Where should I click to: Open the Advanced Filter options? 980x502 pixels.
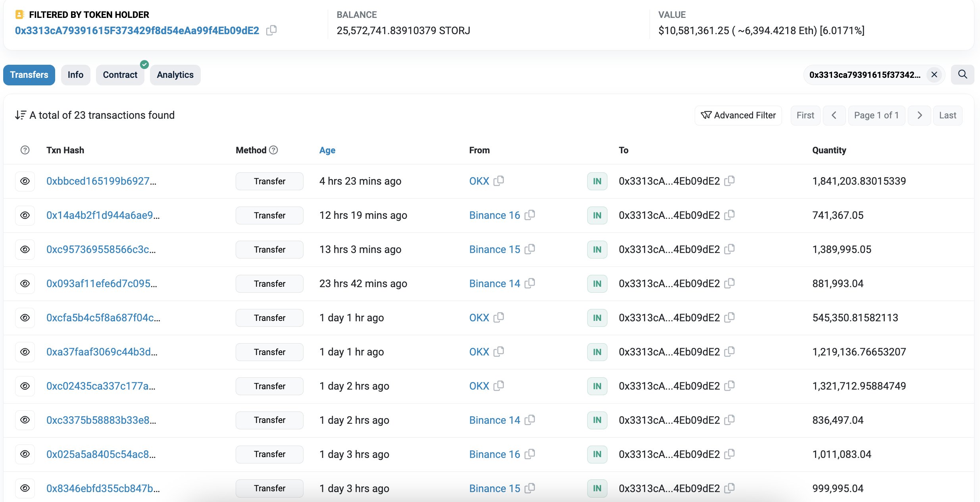point(738,115)
